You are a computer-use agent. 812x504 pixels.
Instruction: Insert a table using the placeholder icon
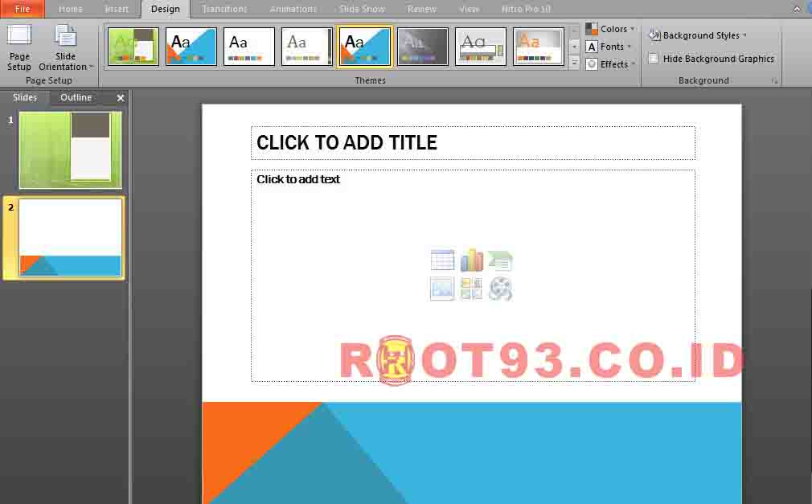click(x=442, y=260)
